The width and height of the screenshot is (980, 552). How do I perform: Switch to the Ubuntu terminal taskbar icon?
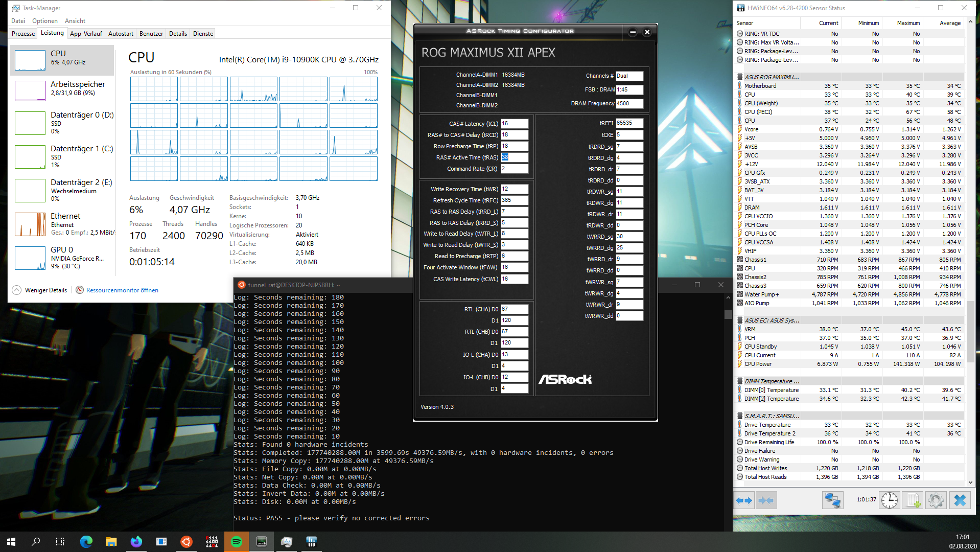coord(186,542)
